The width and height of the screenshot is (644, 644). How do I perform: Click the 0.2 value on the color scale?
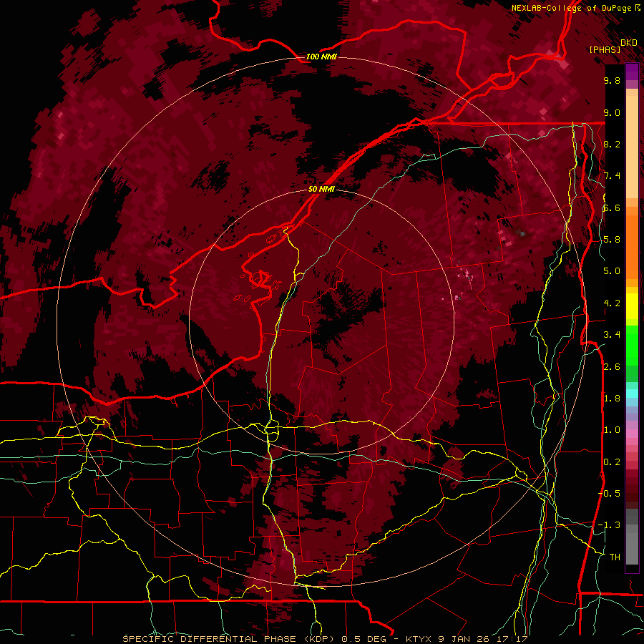point(612,462)
